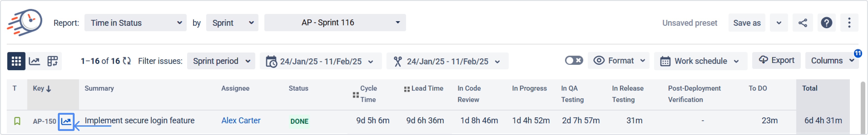Open the Columns menu
The height and width of the screenshot is (135, 868).
point(832,61)
